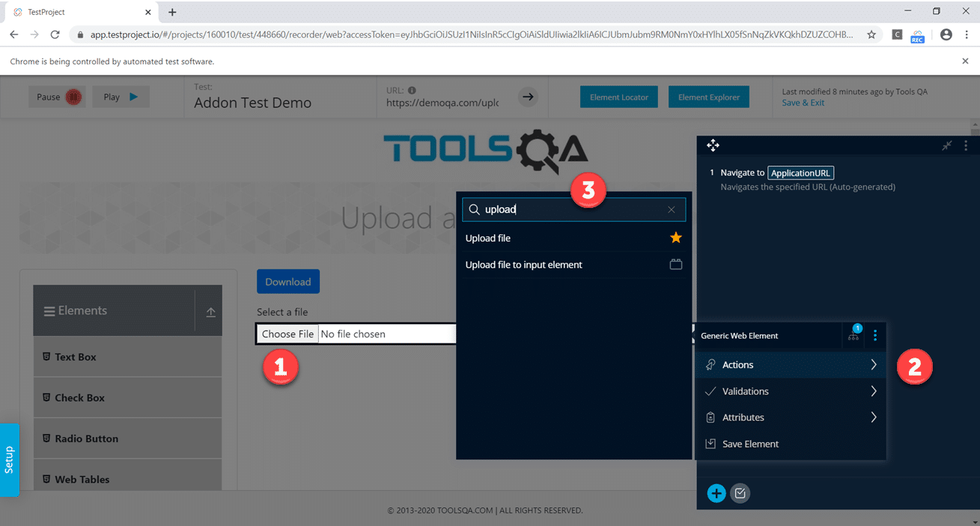Click the Save & Exit link
The image size is (980, 526).
click(x=803, y=103)
